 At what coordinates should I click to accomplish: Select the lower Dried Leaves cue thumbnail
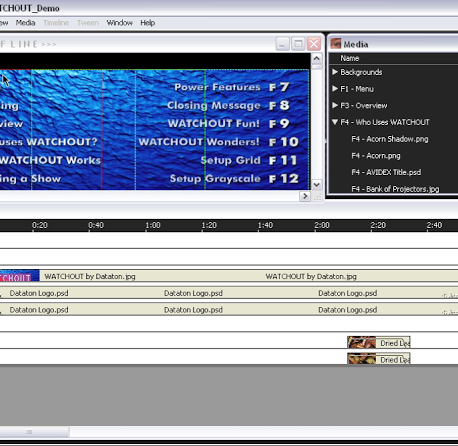point(362,359)
